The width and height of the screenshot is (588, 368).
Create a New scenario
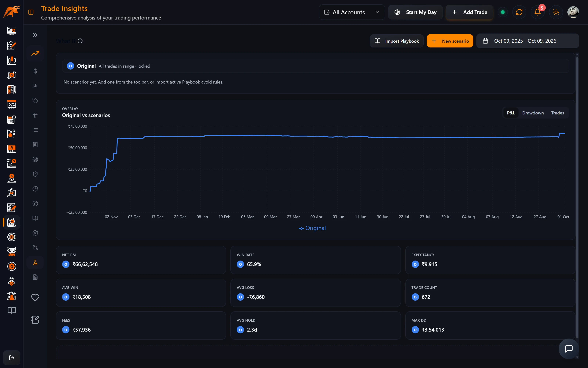[450, 41]
